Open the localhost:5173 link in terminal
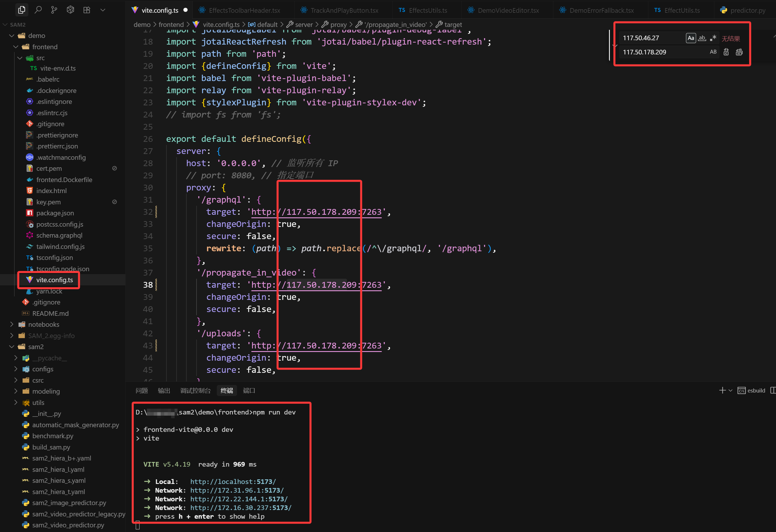The height and width of the screenshot is (532, 776). (233, 481)
